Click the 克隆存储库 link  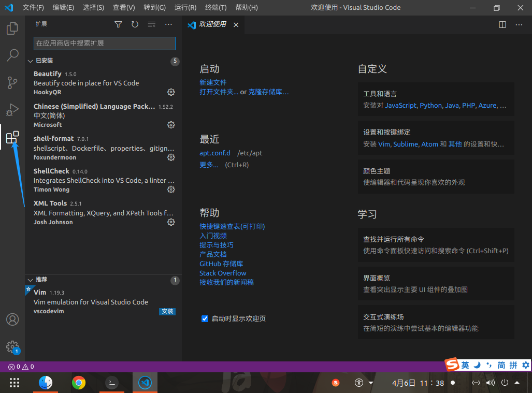[x=268, y=92]
